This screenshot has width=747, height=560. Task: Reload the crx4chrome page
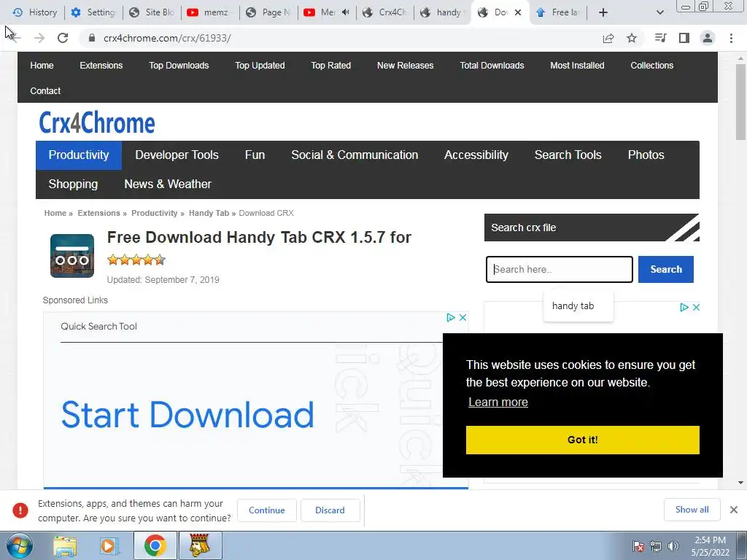click(x=63, y=38)
